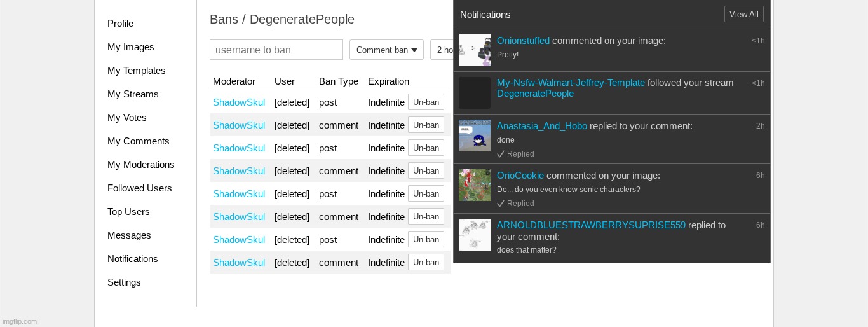This screenshot has width=868, height=327.
Task: Open the ban duration dropdown
Action: [442, 50]
